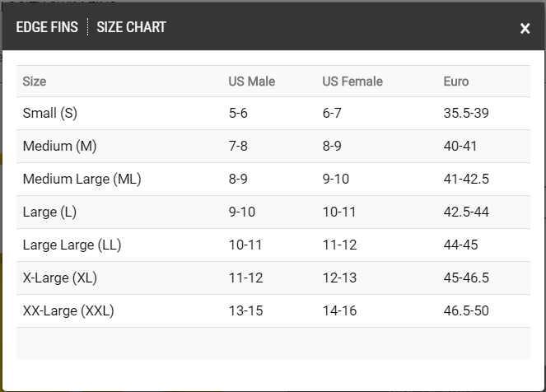This screenshot has width=546, height=392.
Task: Click the XX-Large (XXL) row label
Action: 68,310
